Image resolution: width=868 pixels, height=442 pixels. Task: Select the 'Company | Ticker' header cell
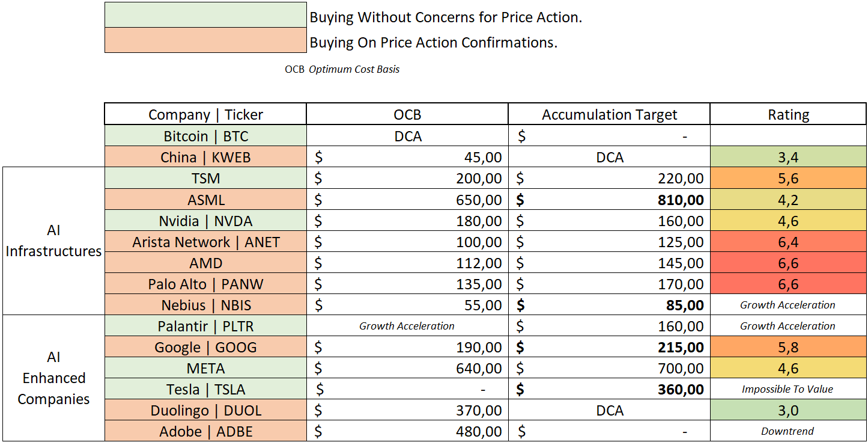click(x=205, y=114)
